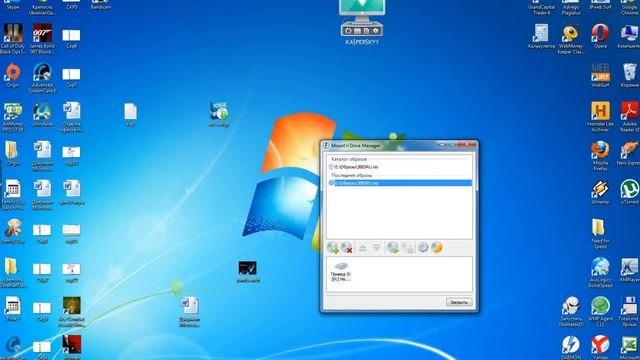
Task: Open the Корзина recycle bin
Action: [629, 75]
